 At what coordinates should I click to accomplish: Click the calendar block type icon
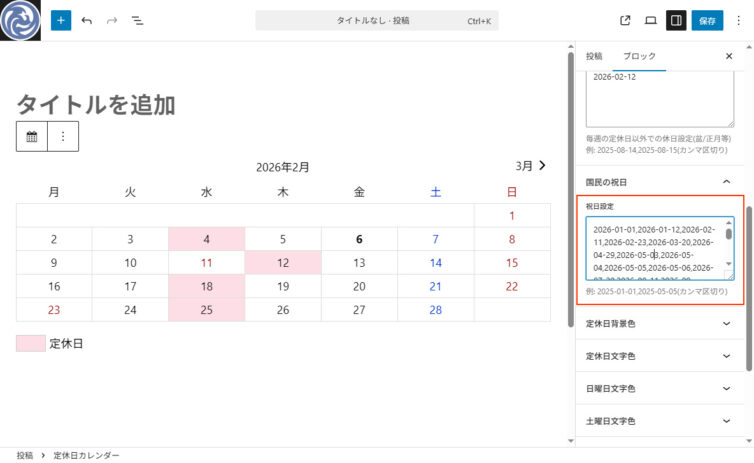coord(32,136)
